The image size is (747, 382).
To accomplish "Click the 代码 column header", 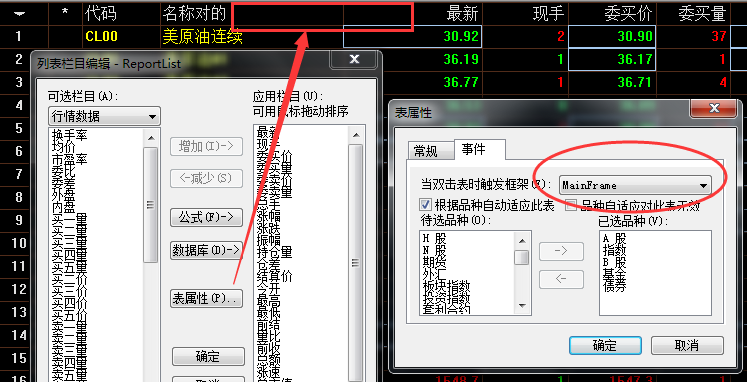I will 101,13.
